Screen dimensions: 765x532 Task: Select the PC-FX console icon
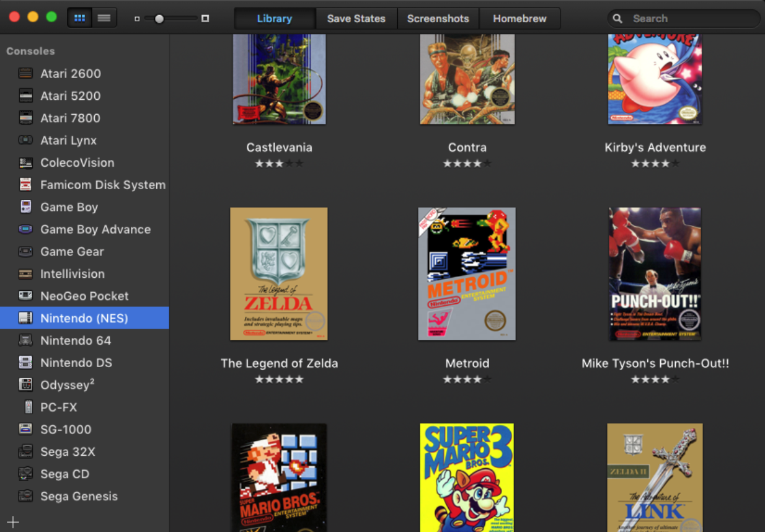[27, 407]
